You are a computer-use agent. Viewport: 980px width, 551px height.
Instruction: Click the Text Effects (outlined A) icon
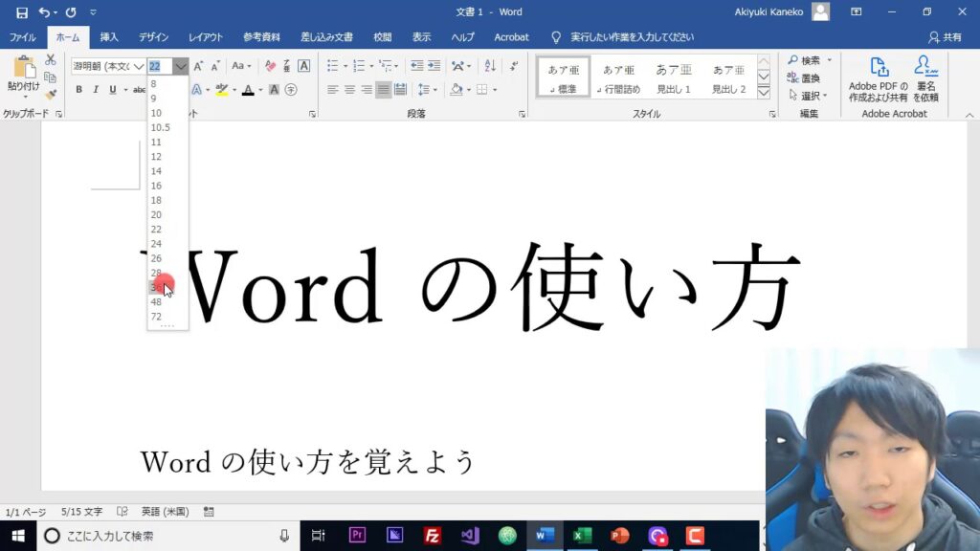pos(196,90)
